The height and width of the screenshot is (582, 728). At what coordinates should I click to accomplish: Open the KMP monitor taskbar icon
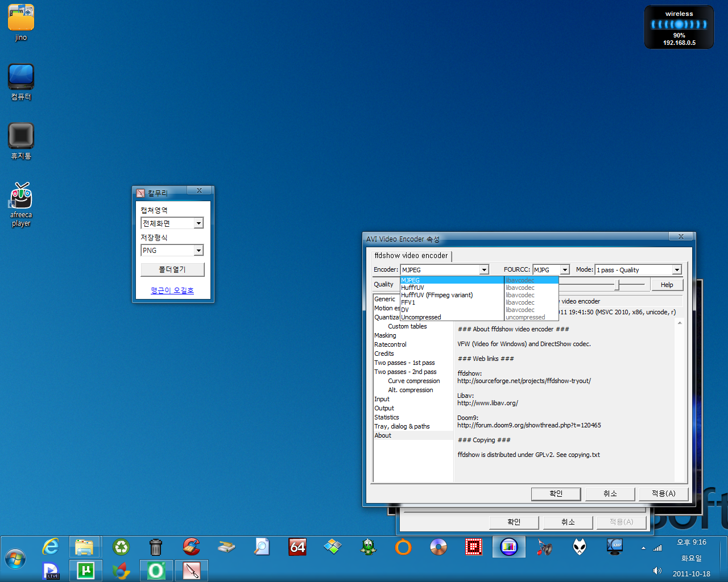pos(615,547)
